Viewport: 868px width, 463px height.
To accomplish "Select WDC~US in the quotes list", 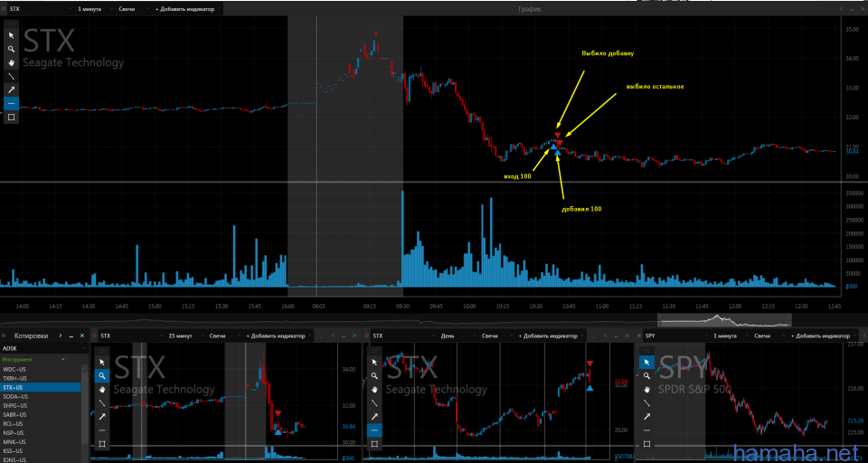I will pos(41,369).
